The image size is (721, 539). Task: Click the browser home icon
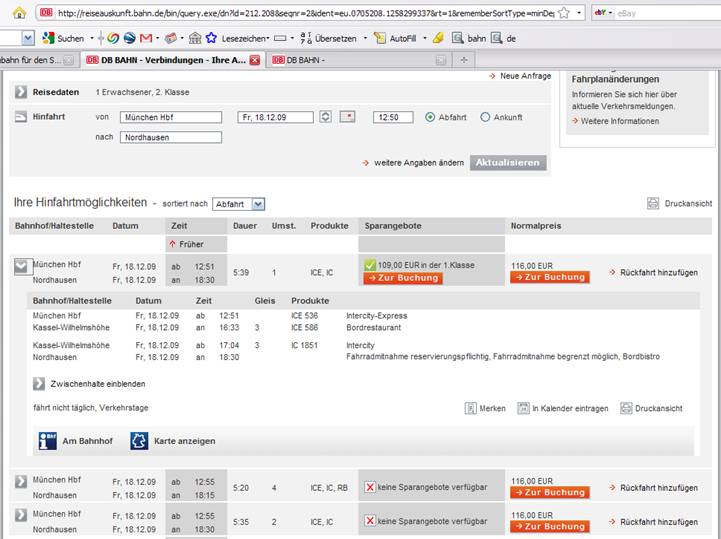coord(19,13)
